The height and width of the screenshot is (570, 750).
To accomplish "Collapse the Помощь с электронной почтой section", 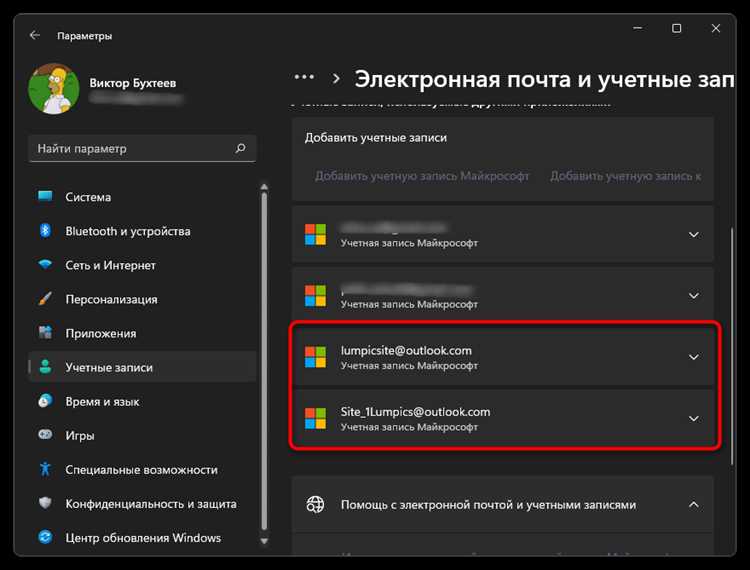I will click(x=694, y=504).
